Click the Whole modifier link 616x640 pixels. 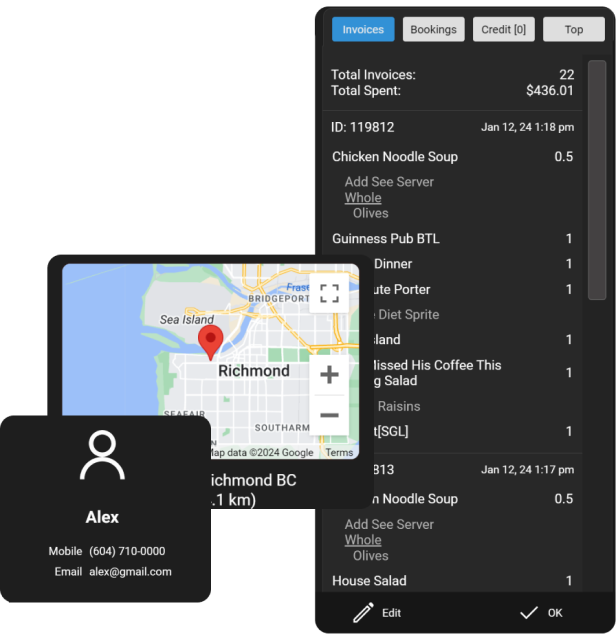[363, 198]
